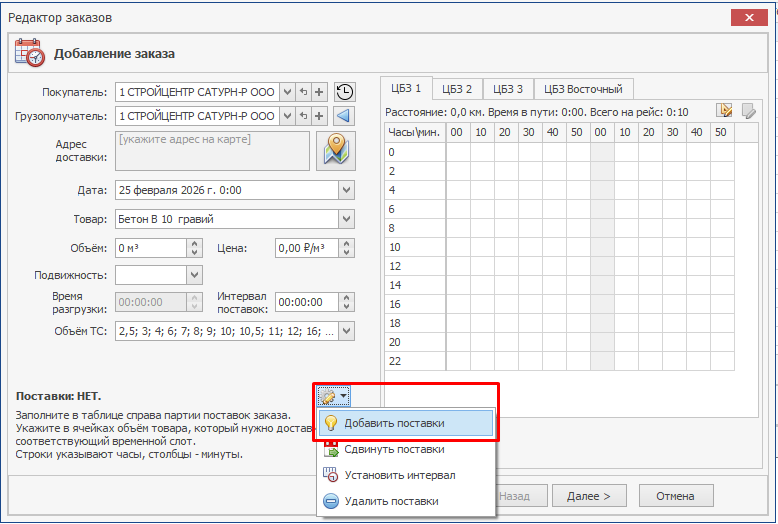Image resolution: width=778 pixels, height=524 pixels.
Task: Open the Подвижность combo box
Action: (193, 274)
